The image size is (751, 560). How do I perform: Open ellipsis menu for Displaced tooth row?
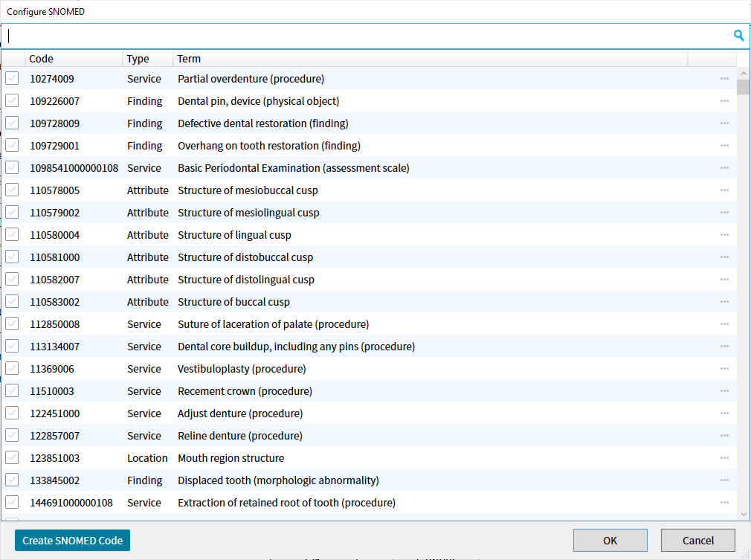click(x=724, y=480)
